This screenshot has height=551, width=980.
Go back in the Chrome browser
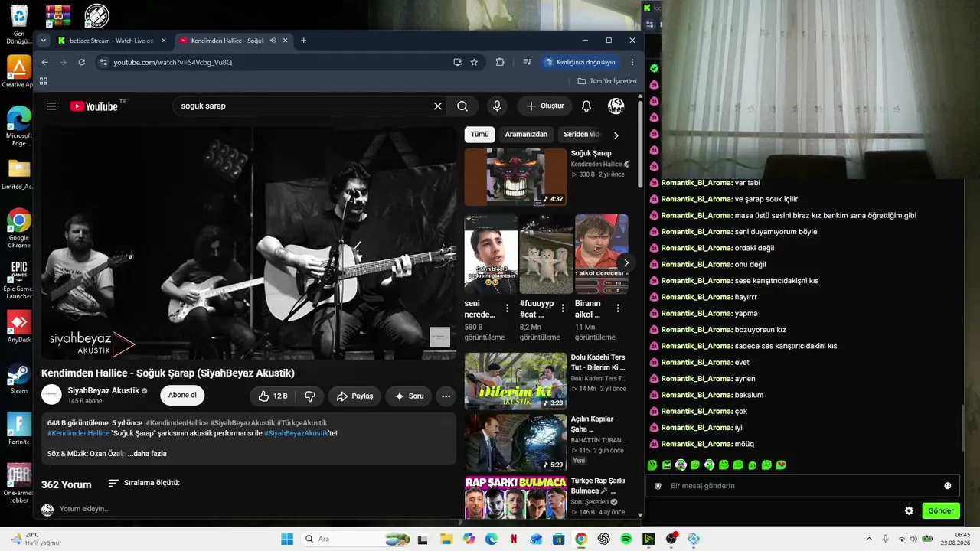[x=44, y=62]
